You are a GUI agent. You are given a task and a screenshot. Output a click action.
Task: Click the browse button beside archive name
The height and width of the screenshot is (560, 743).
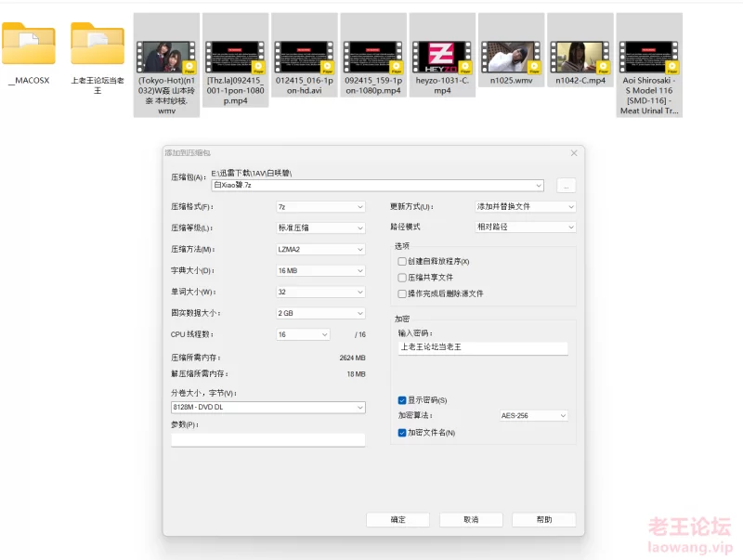567,186
